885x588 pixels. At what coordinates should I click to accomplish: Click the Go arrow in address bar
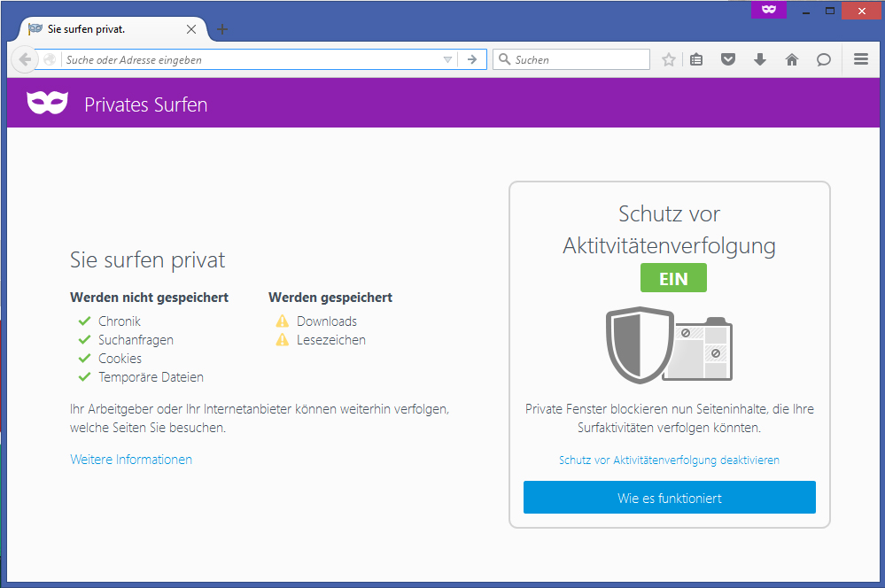(472, 59)
